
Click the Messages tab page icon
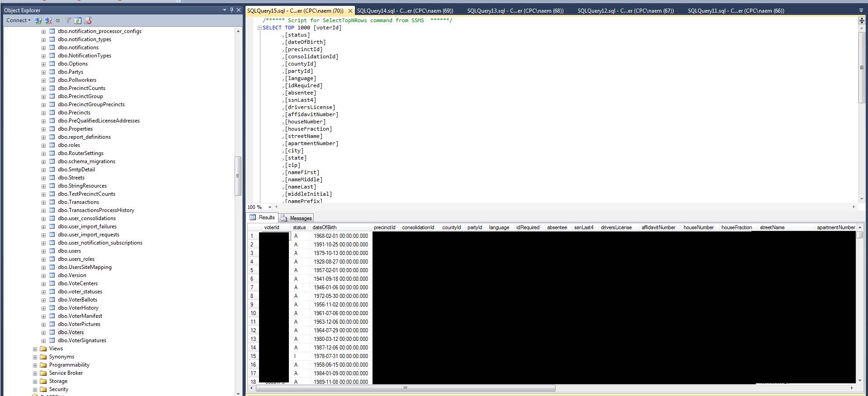(x=284, y=218)
